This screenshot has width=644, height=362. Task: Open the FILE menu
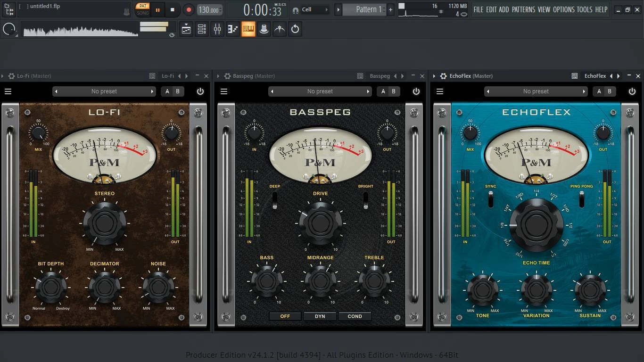pyautogui.click(x=479, y=9)
